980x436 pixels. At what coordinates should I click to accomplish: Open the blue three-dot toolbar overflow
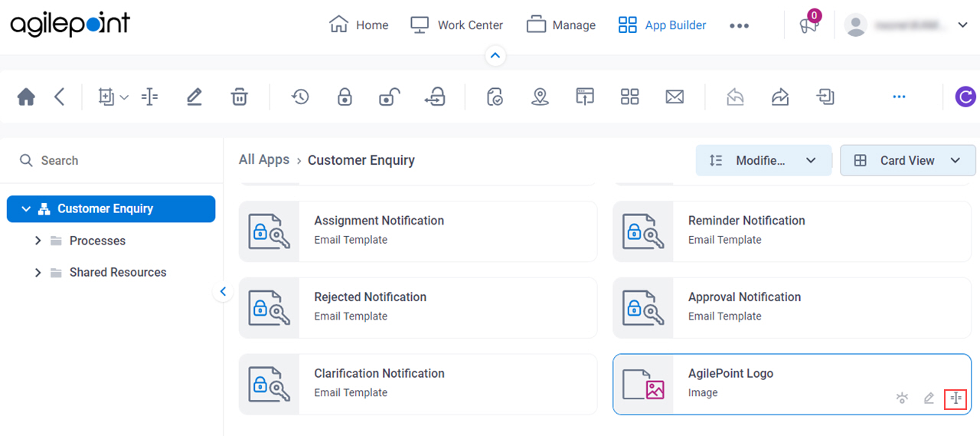point(899,97)
